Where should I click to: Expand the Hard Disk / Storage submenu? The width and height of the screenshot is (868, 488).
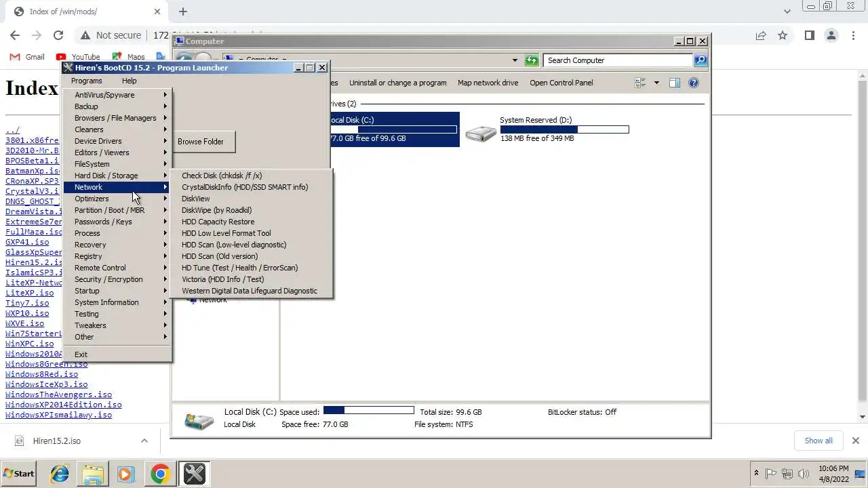118,176
